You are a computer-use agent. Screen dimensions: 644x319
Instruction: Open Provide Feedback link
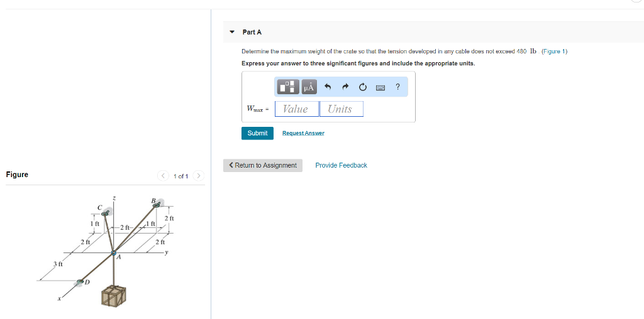pyautogui.click(x=341, y=165)
